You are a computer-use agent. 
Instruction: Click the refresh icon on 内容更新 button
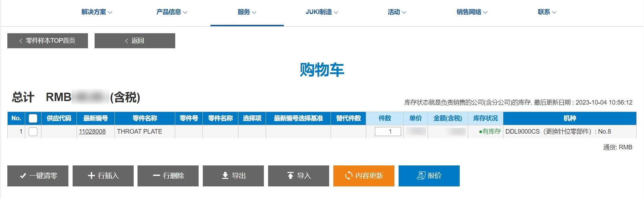[x=348, y=176]
